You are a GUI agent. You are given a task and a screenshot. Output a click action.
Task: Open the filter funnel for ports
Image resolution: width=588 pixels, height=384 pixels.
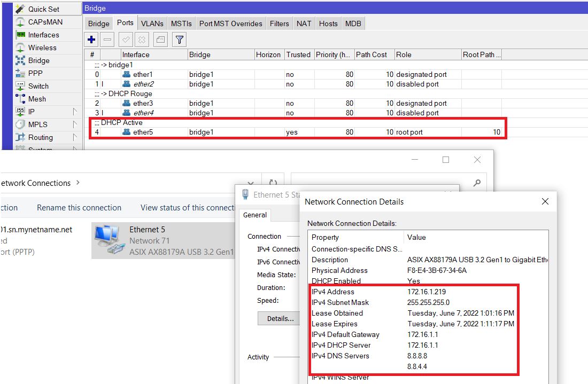pyautogui.click(x=180, y=40)
